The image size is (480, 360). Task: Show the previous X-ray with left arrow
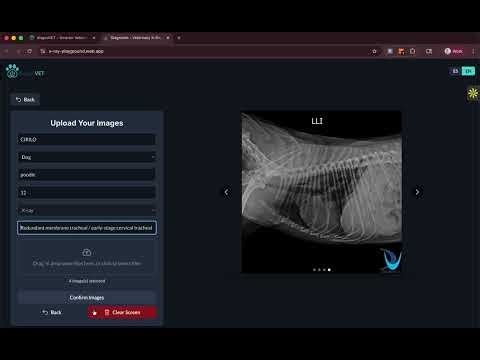pos(226,192)
